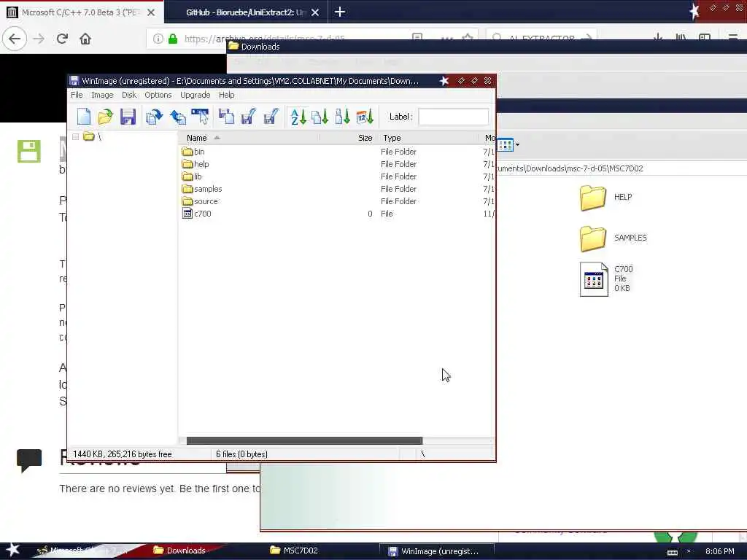Click the Name column header in WinImage
747x560 pixels.
[x=248, y=138]
